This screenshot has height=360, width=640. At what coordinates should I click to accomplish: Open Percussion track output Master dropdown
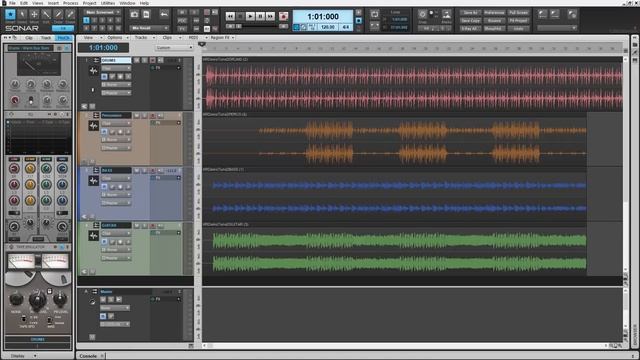[x=116, y=148]
